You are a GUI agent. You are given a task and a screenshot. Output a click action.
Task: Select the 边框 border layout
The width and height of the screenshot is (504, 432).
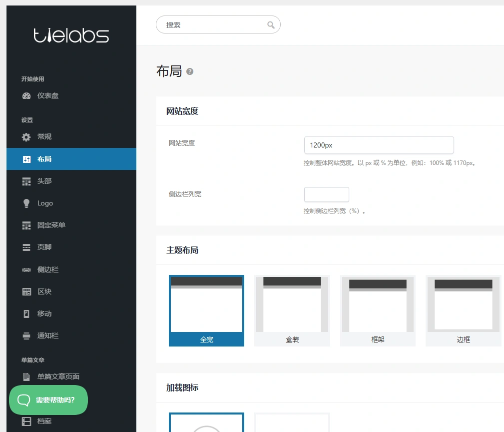[463, 310]
